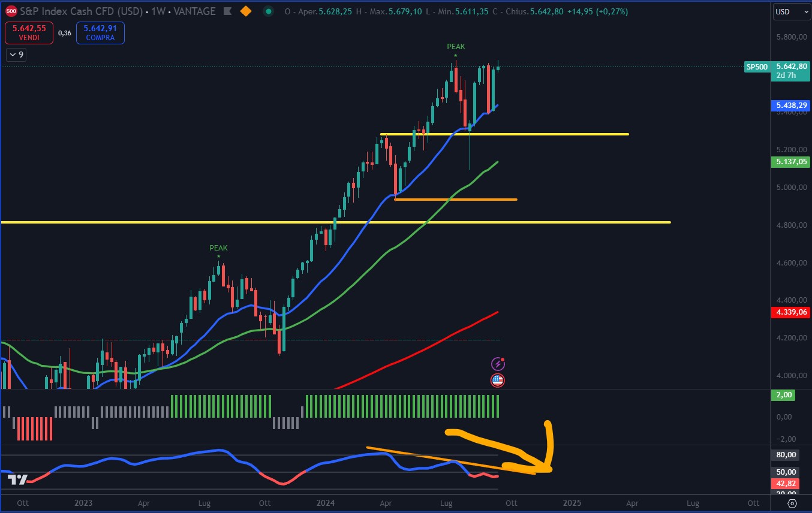Click the 2025 label on the time axis

point(572,503)
